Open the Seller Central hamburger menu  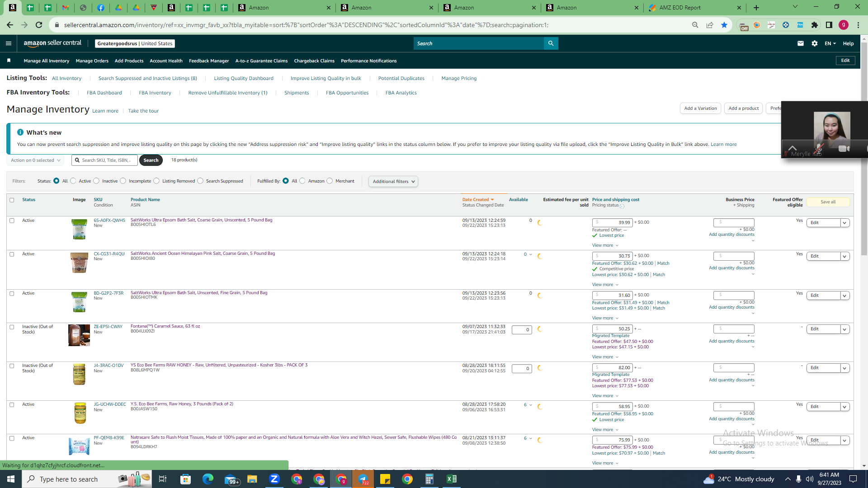[x=9, y=43]
